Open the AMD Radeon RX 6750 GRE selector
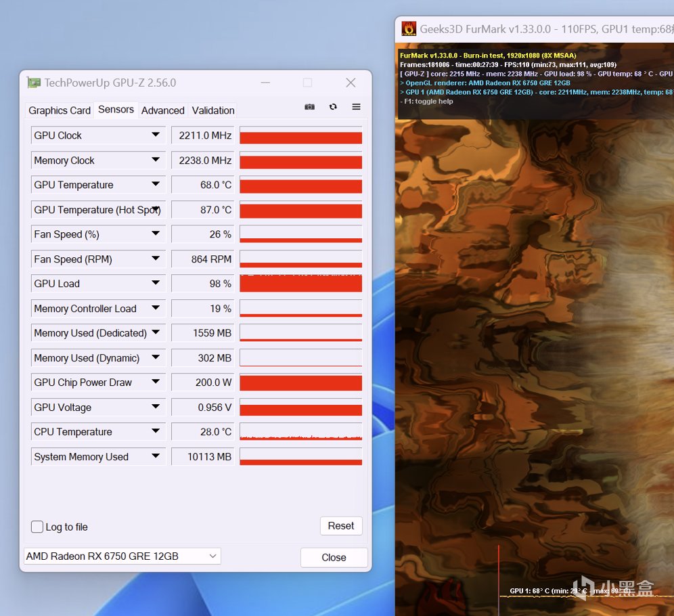The height and width of the screenshot is (616, 674). 122,556
